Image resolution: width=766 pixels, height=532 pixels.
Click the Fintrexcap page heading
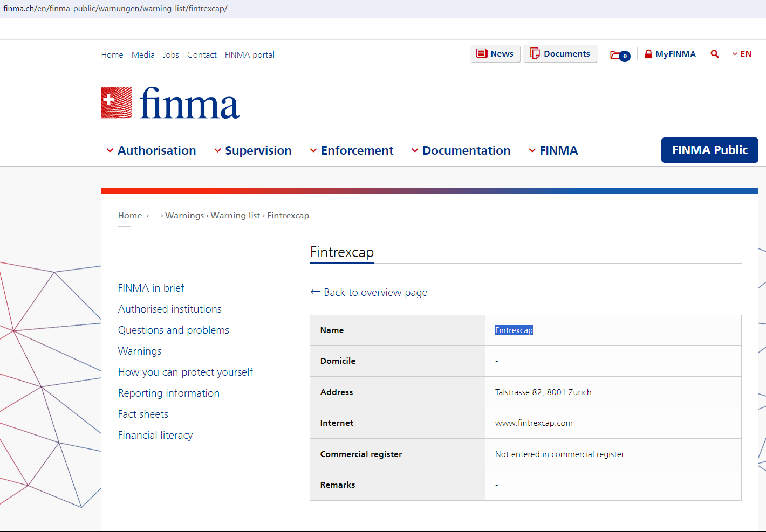pyautogui.click(x=342, y=252)
